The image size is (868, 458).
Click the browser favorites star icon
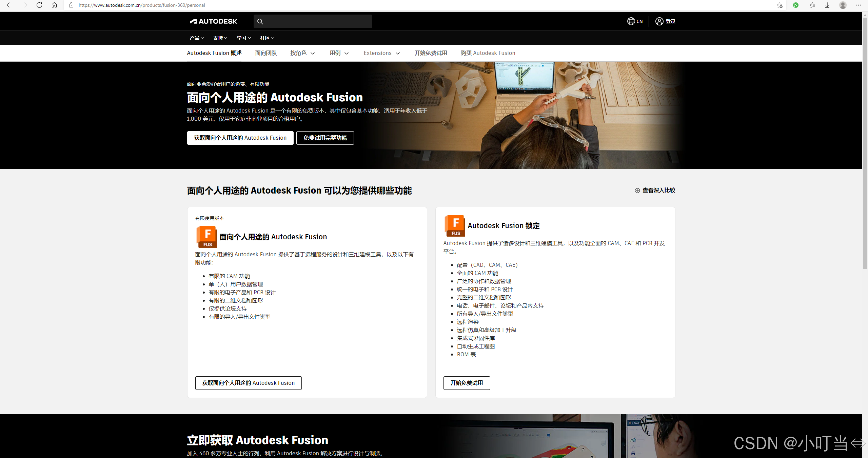click(812, 5)
